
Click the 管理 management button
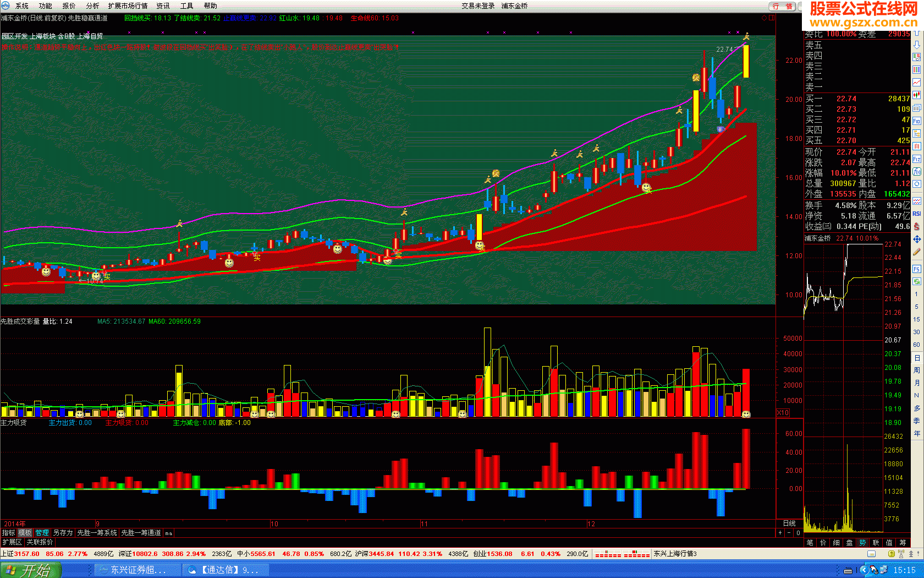point(42,533)
